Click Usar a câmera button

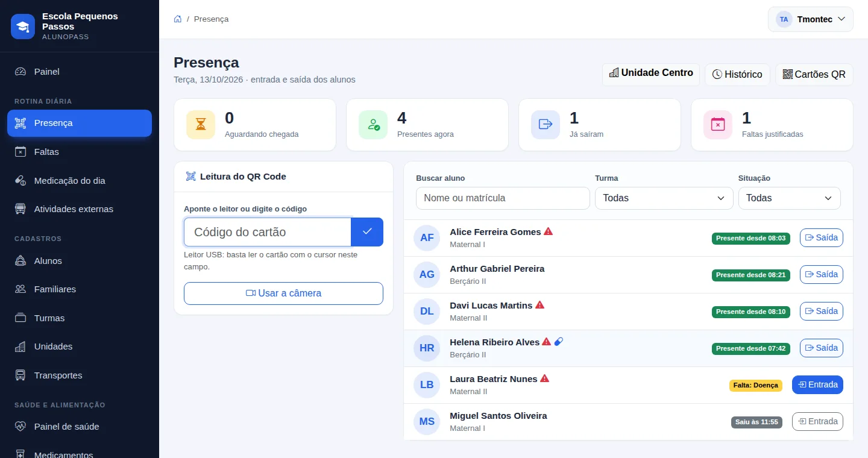pos(283,293)
